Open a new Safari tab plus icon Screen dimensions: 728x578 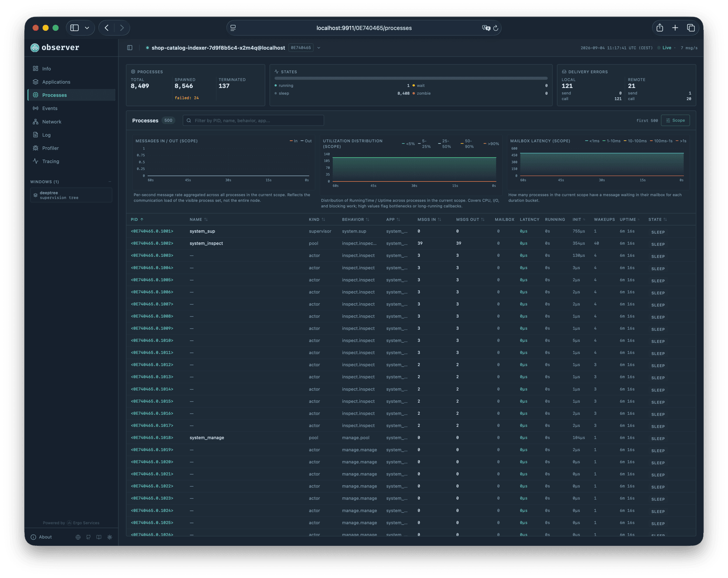[675, 28]
